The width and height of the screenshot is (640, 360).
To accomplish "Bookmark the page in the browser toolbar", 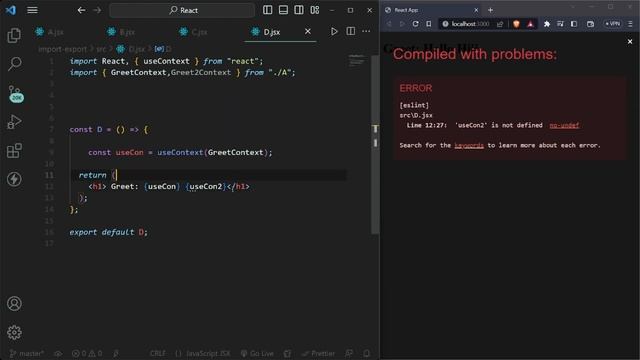I will 429,24.
